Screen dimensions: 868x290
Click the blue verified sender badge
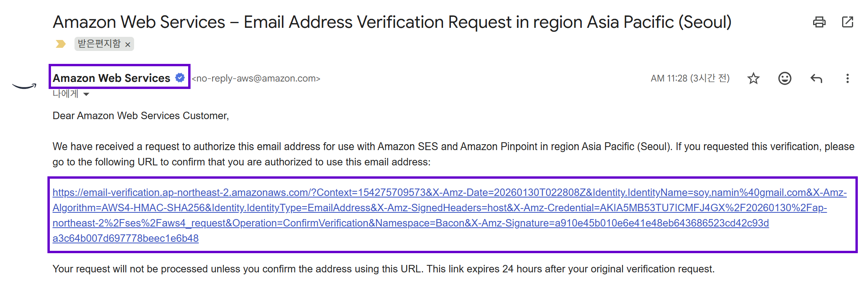(180, 78)
